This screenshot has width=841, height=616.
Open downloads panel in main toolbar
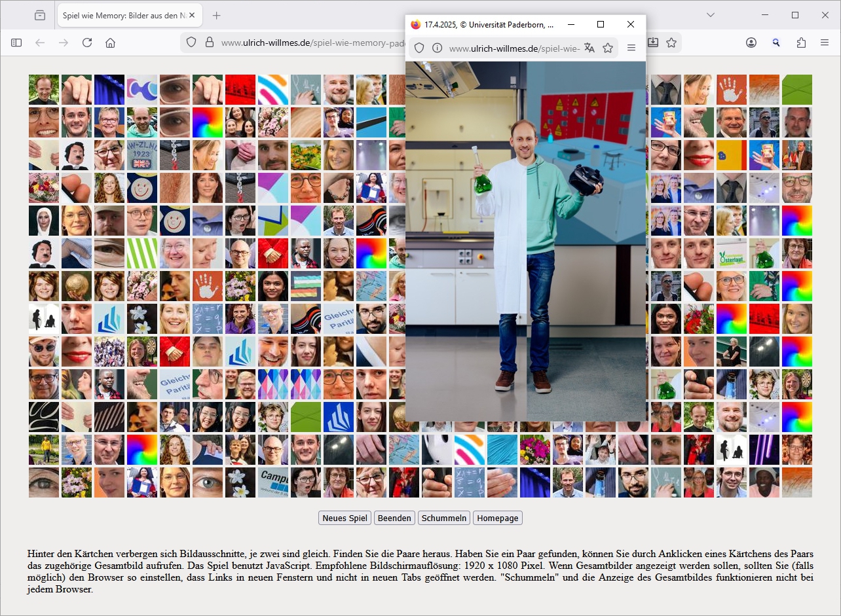coord(652,43)
